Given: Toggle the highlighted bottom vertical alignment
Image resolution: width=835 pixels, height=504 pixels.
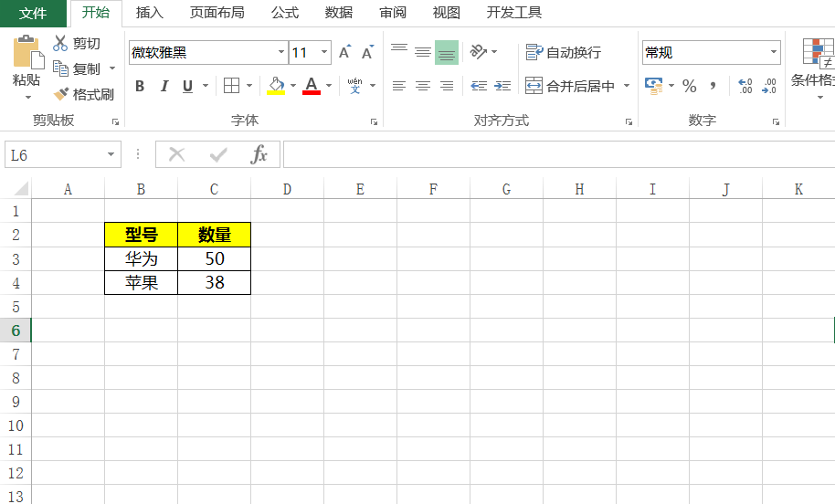Looking at the screenshot, I should pyautogui.click(x=447, y=52).
